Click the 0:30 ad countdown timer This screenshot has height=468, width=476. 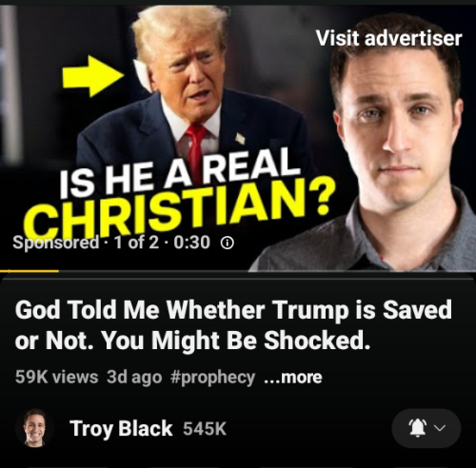(191, 243)
